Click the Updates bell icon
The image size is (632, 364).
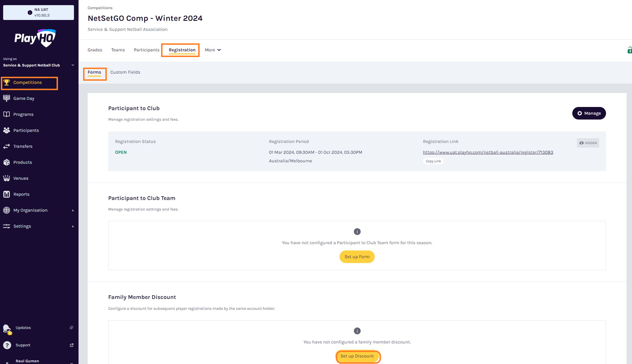click(x=7, y=329)
